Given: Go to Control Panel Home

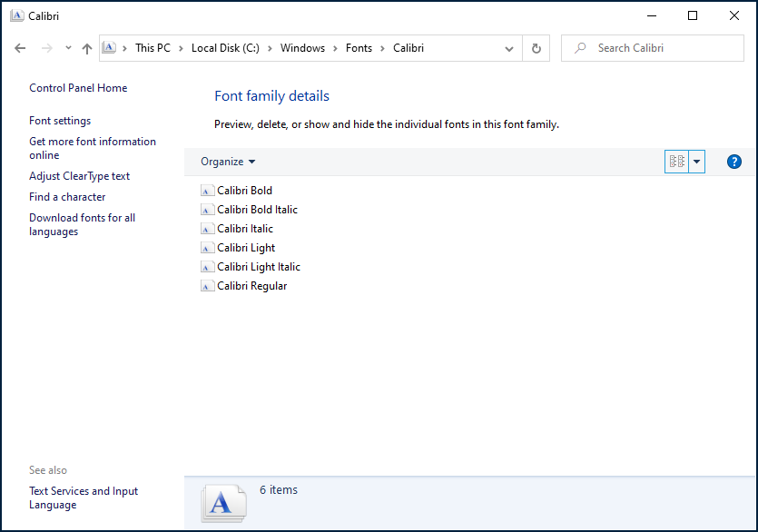Looking at the screenshot, I should click(78, 88).
